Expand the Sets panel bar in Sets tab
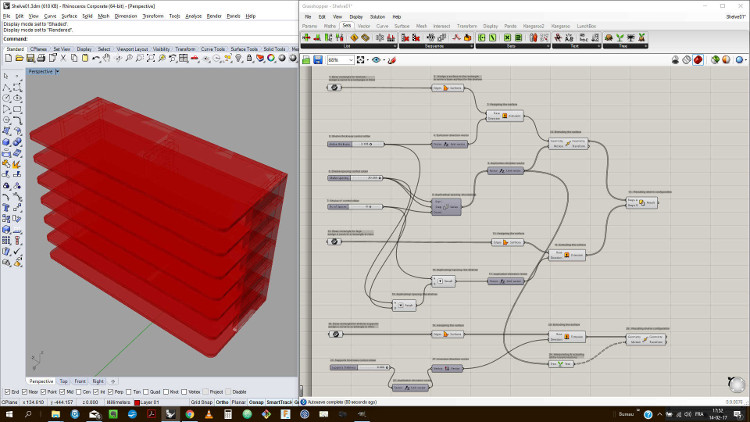Viewport: 750px width, 422px height. point(512,46)
